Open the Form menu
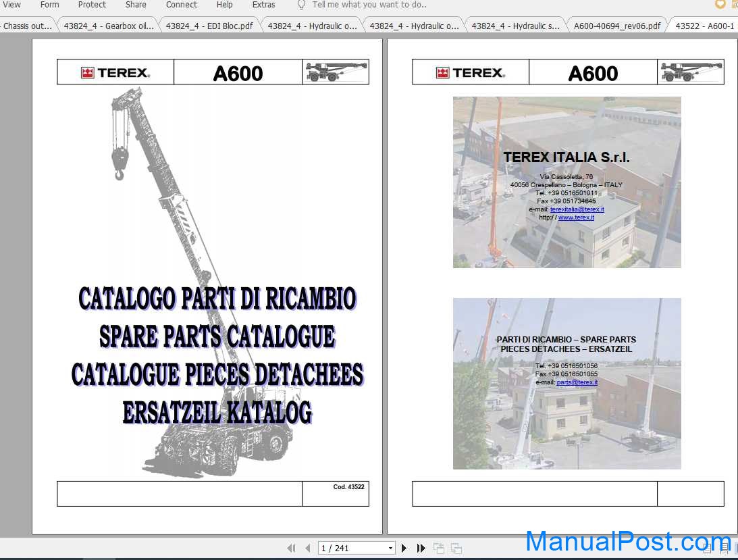Screen dimensions: 738x560 pos(50,5)
